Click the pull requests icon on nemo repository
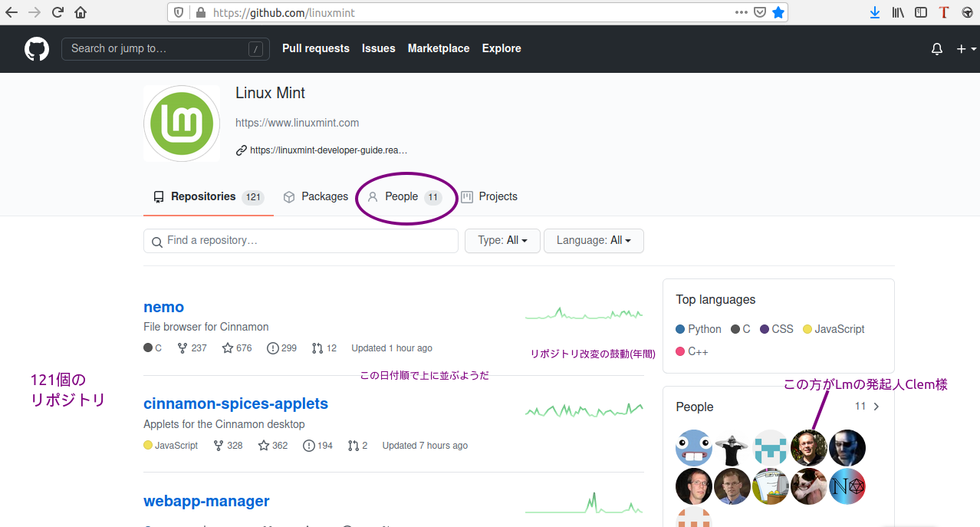 click(317, 347)
